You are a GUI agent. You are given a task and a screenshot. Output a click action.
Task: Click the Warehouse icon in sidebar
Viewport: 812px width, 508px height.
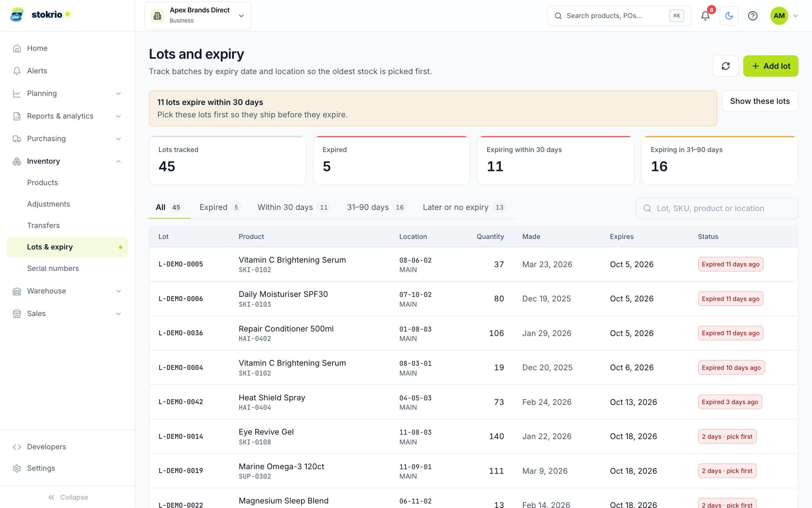tap(17, 291)
